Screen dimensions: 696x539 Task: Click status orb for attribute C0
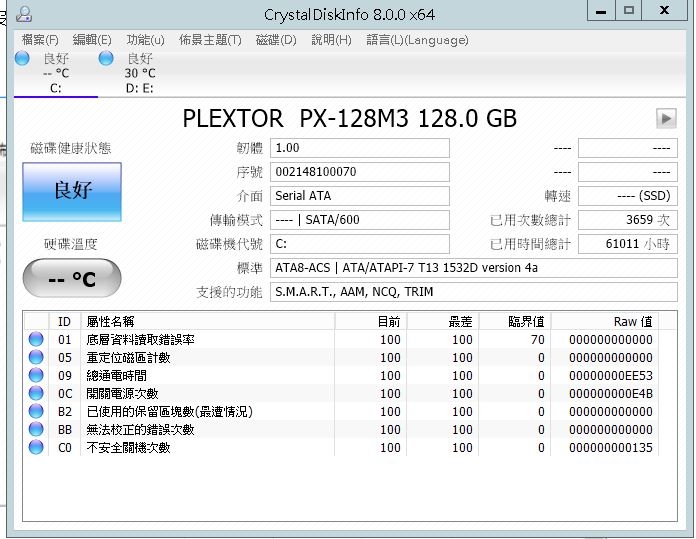[x=36, y=447]
